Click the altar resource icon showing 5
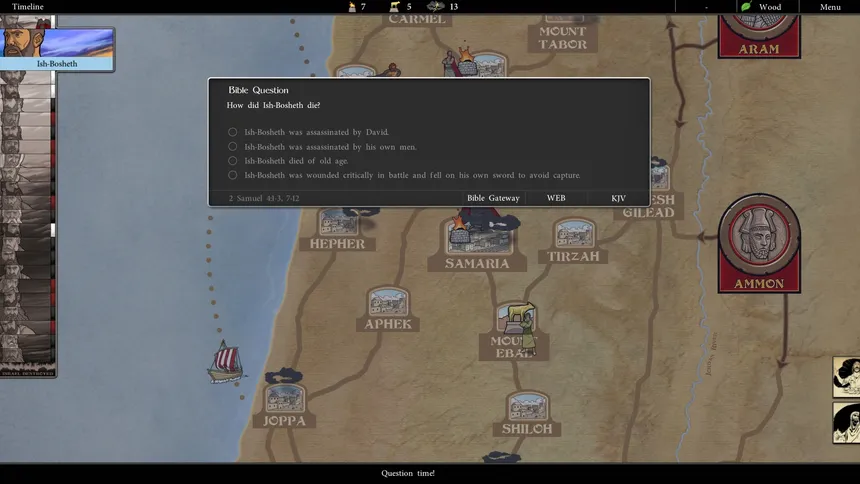 394,7
